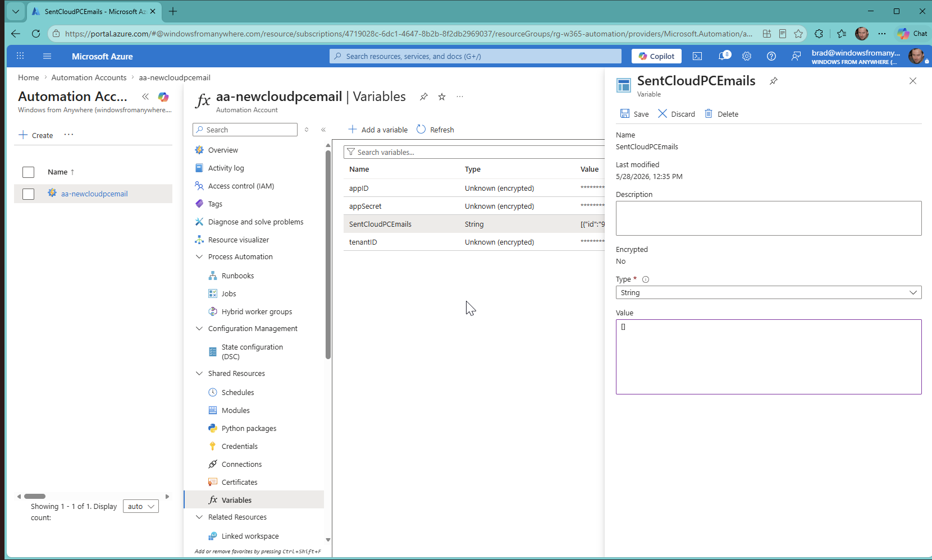Delete the SentCloudPCEmails variable
932x560 pixels.
tap(721, 114)
